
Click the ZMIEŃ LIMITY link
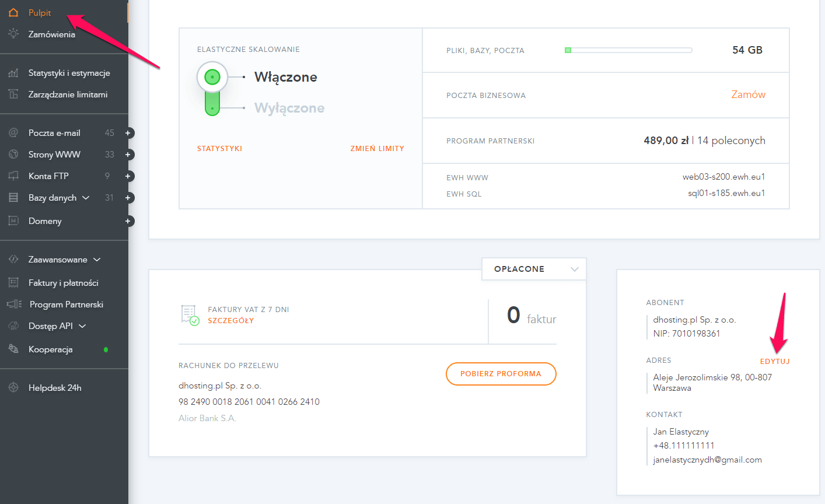click(377, 149)
